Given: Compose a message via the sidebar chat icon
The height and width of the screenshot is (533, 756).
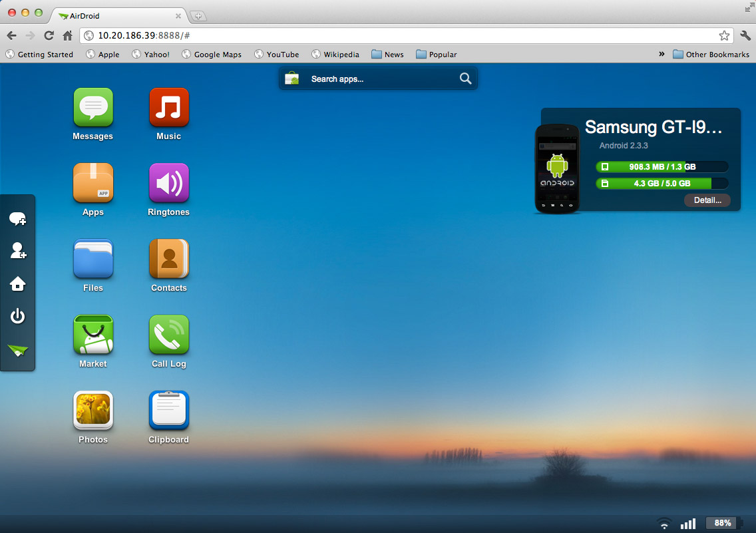Looking at the screenshot, I should click(x=18, y=218).
